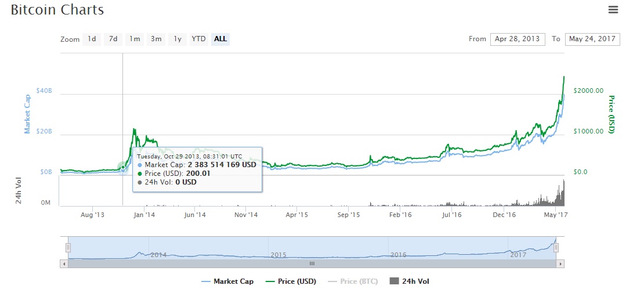644x289 pixels.
Task: Edit the To date field
Action: [x=592, y=39]
